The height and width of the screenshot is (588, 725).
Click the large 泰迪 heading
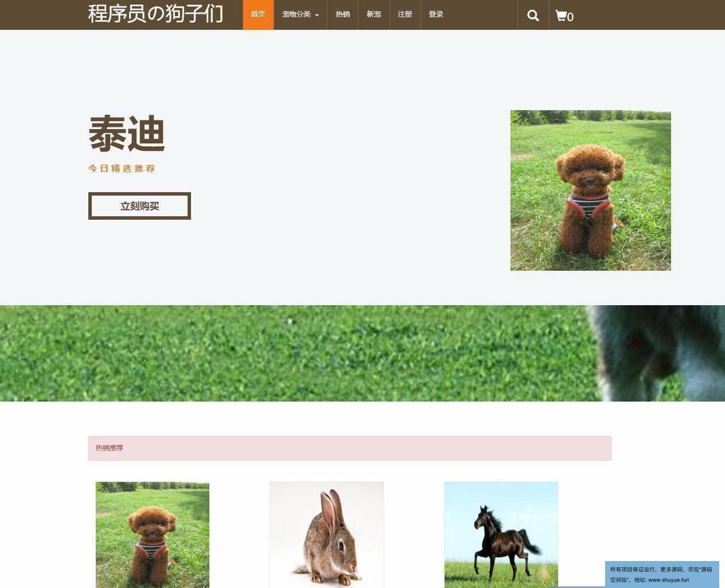pyautogui.click(x=127, y=134)
